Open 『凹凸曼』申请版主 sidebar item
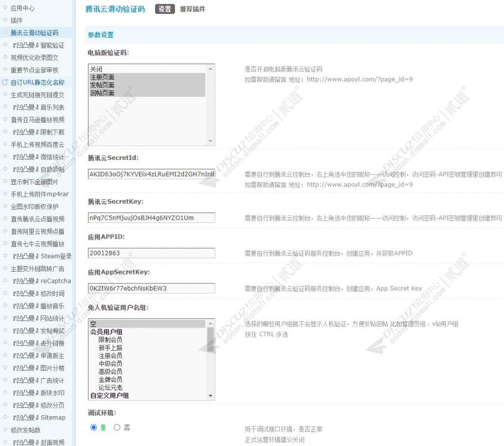This screenshot has width=504, height=446. point(38,355)
